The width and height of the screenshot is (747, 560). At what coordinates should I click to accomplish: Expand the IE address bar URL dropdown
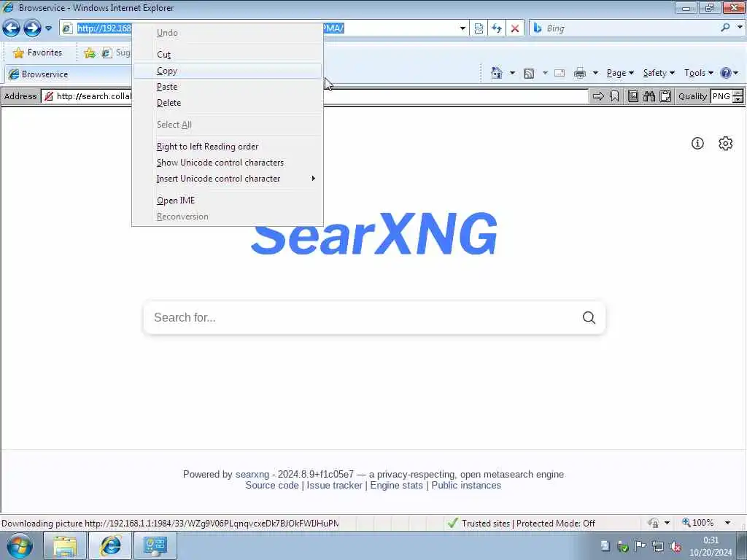(462, 28)
